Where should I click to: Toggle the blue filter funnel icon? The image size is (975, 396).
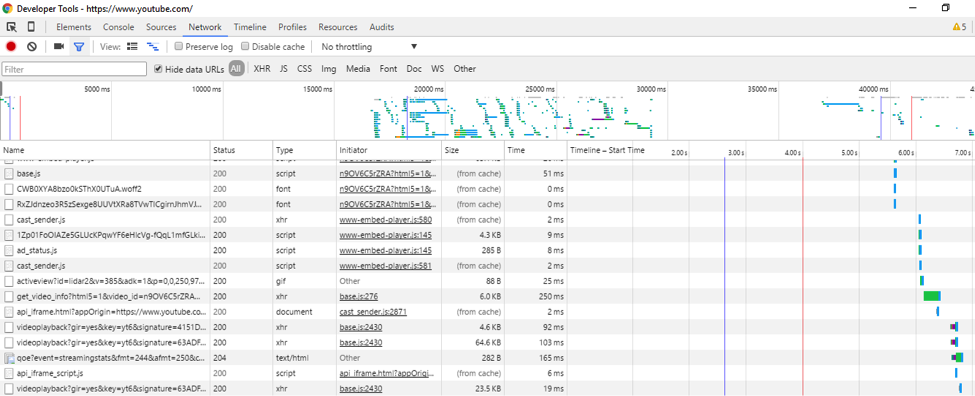[x=79, y=47]
